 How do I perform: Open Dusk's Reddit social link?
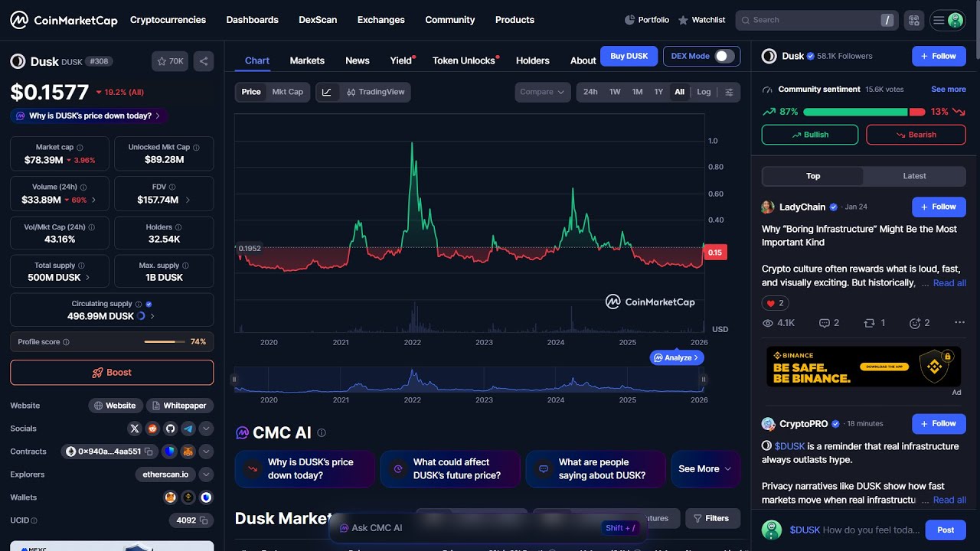click(152, 429)
